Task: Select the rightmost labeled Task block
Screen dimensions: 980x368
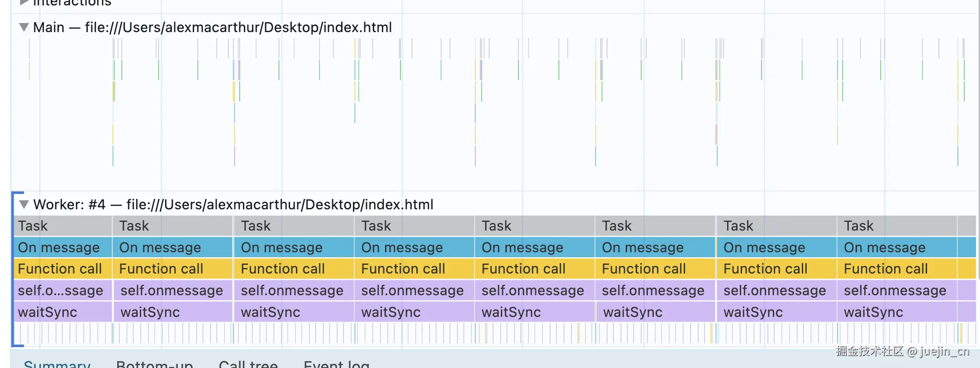Action: [x=896, y=226]
